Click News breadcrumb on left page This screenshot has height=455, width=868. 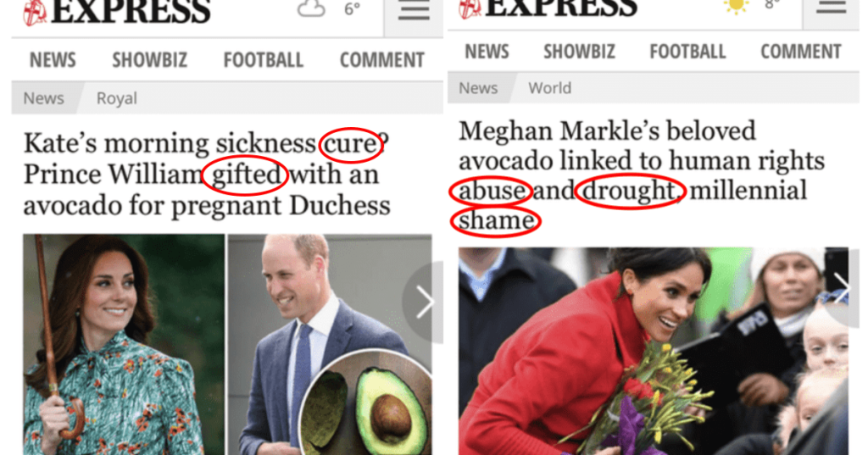click(44, 98)
